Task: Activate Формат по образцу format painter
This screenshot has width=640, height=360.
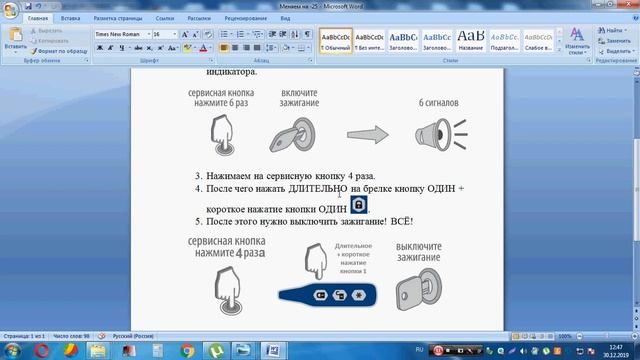Action: coord(59,51)
